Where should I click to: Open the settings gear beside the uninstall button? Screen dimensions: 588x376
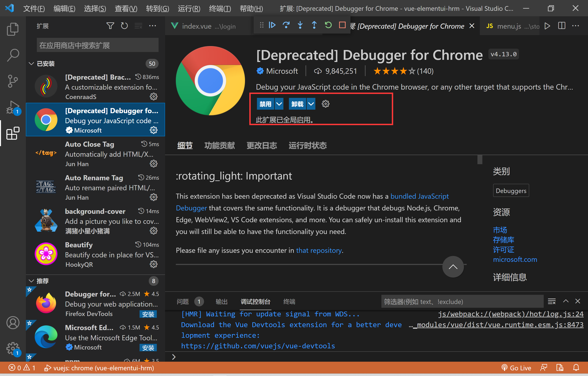(x=326, y=104)
